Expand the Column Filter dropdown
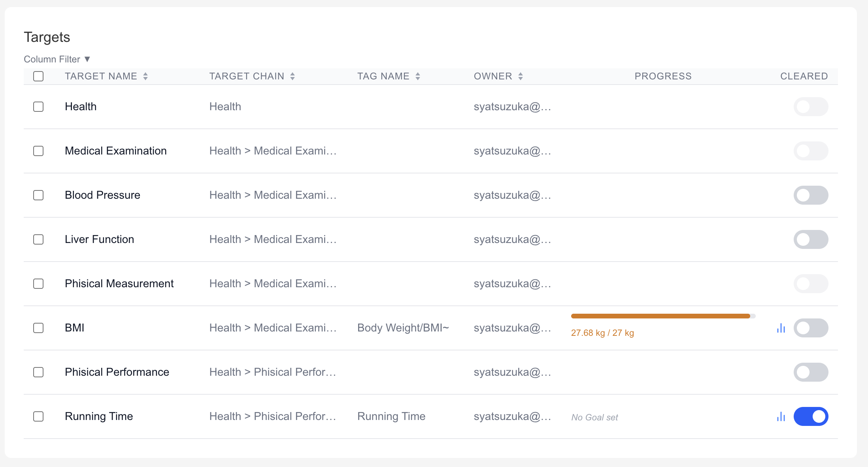Image resolution: width=868 pixels, height=467 pixels. tap(57, 59)
